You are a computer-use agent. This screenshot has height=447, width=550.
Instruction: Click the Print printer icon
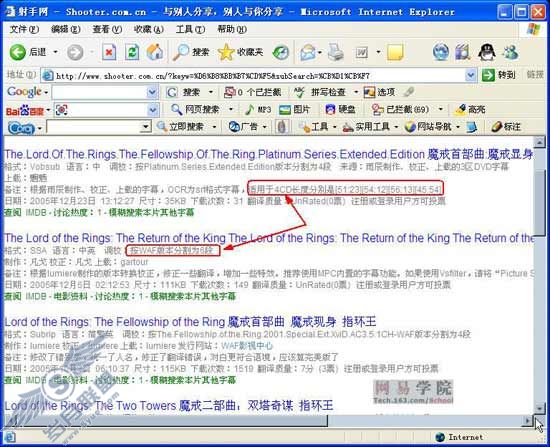point(336,53)
